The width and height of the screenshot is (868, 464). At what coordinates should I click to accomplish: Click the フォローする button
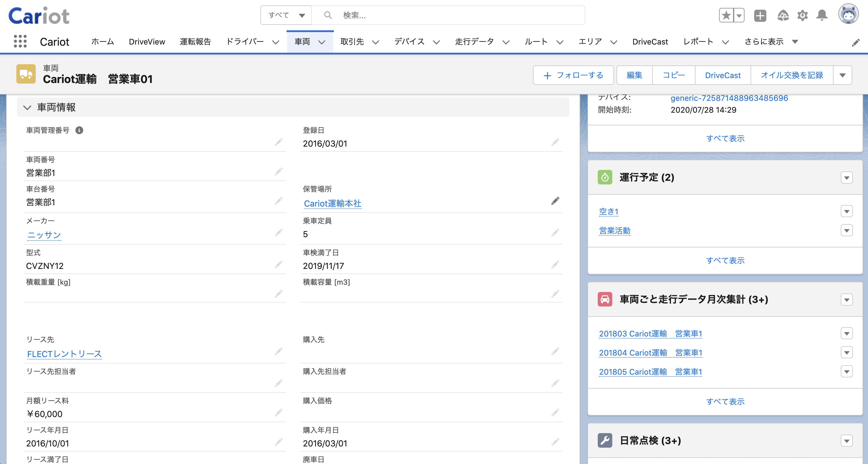573,75
